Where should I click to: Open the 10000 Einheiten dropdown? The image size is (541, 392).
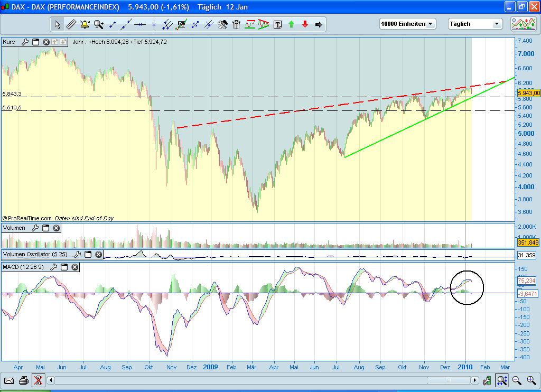pos(407,24)
